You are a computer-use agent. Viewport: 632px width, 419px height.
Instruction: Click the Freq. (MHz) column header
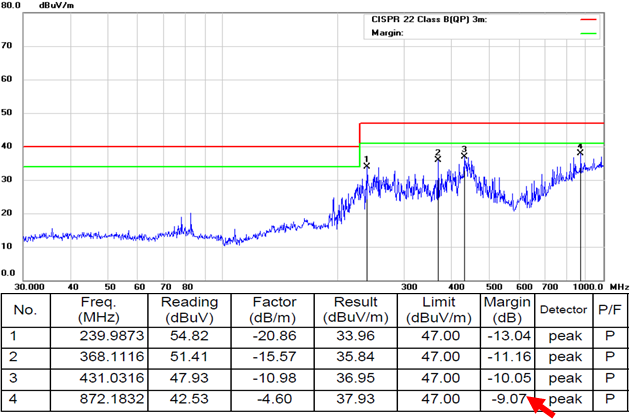pos(99,310)
